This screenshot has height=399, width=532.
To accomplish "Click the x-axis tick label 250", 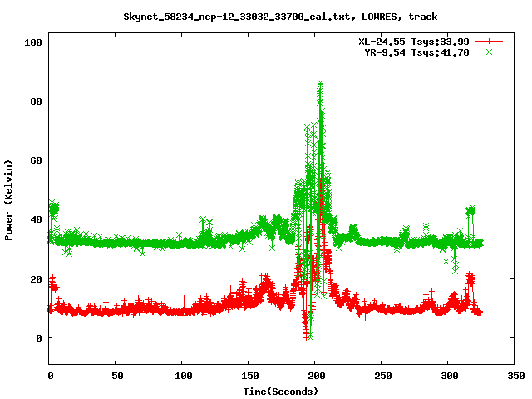I will click(x=383, y=376).
